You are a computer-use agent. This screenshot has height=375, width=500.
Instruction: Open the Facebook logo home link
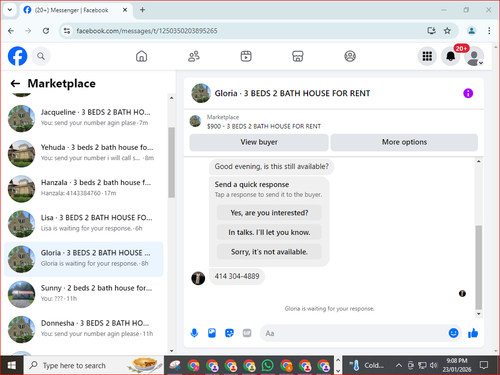point(17,56)
